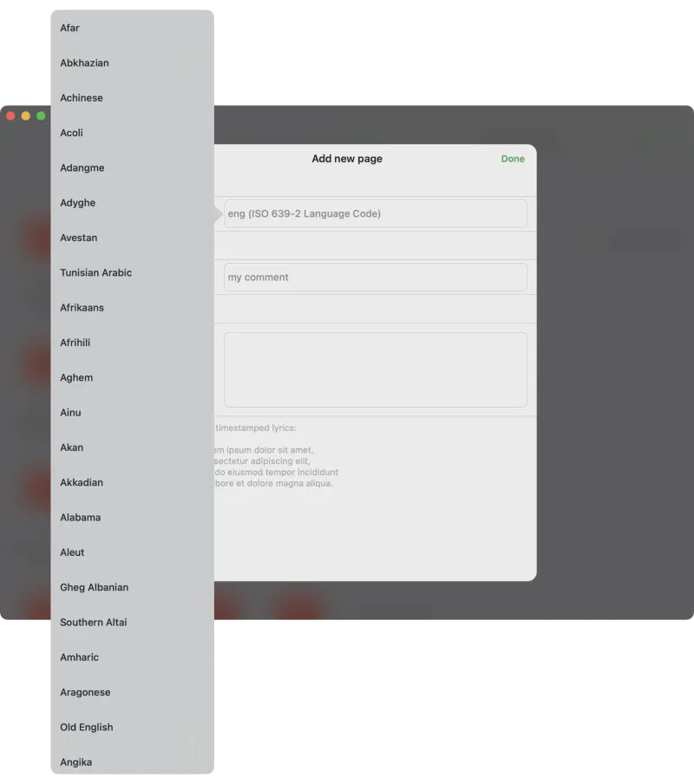The height and width of the screenshot is (784, 694).
Task: Pick Angika at the list bottom
Action: [x=76, y=762]
